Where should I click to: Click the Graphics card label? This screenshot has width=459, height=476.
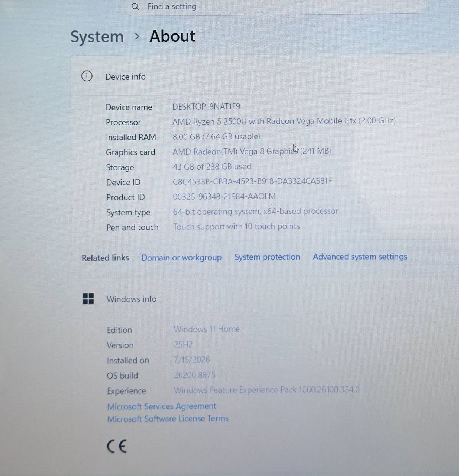[130, 152]
